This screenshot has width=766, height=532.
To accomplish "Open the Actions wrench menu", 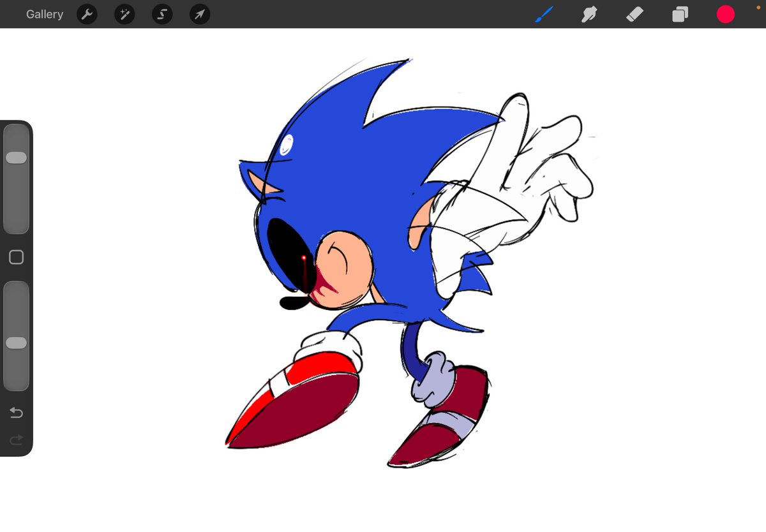I will click(87, 15).
